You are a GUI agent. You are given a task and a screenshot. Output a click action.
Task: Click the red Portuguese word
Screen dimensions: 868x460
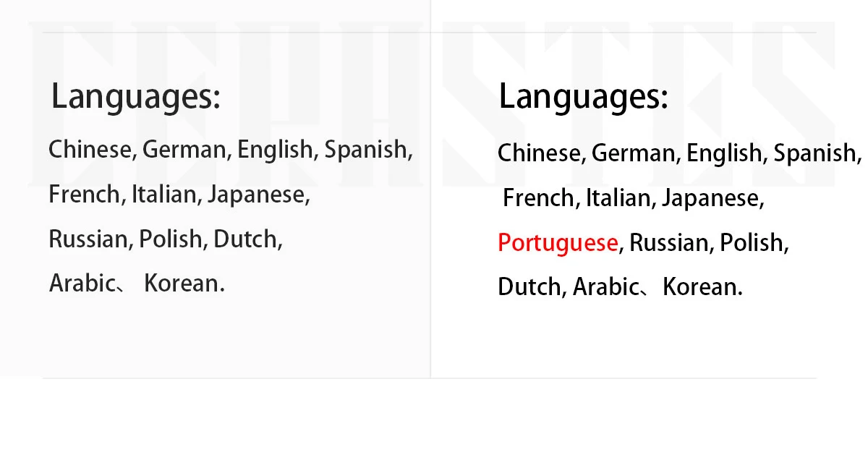click(x=558, y=244)
